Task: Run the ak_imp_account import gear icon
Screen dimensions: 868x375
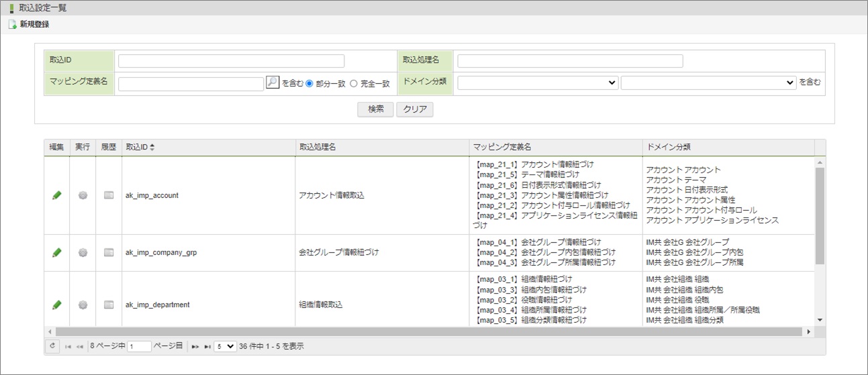Action: pyautogui.click(x=83, y=195)
